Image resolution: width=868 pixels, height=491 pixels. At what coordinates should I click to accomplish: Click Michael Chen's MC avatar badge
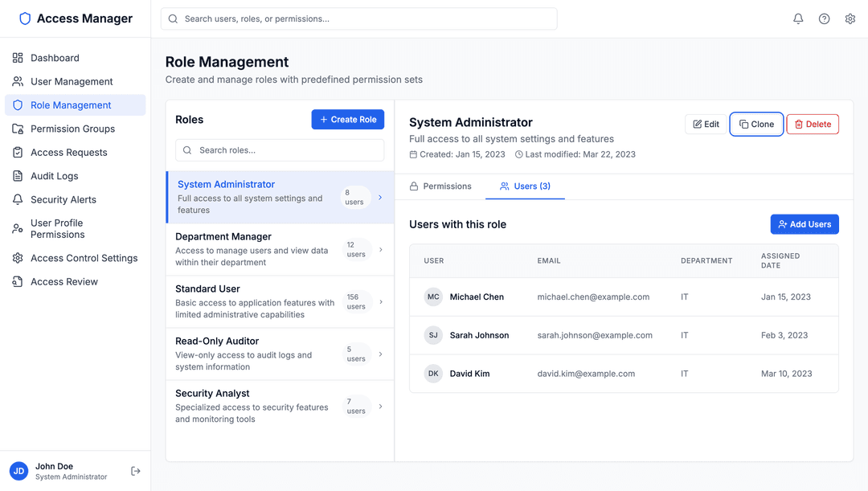pyautogui.click(x=433, y=297)
